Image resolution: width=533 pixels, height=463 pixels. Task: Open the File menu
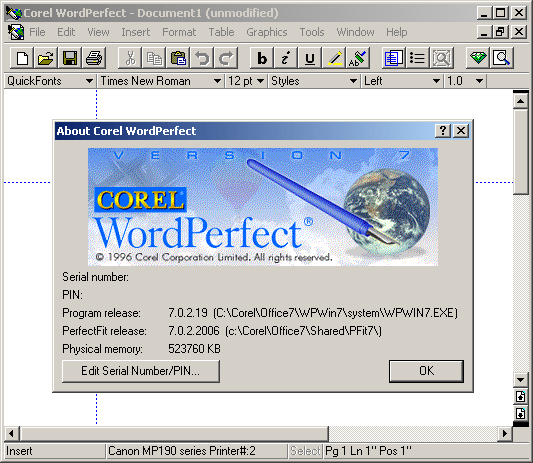click(x=37, y=32)
